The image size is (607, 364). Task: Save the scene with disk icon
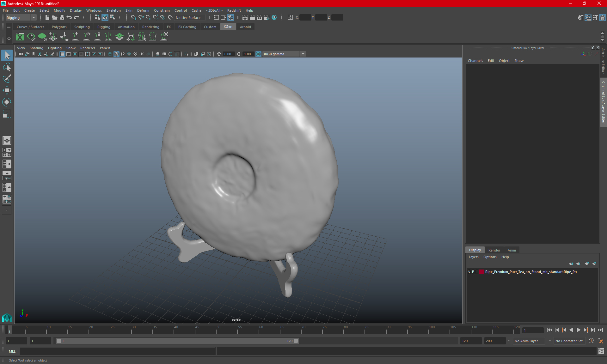(62, 18)
